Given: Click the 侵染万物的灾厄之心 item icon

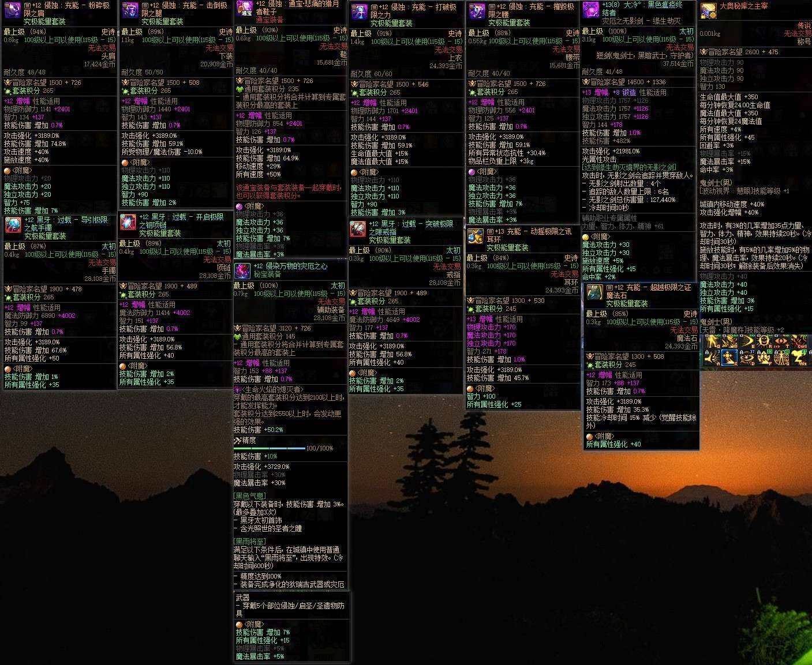Looking at the screenshot, I should coord(242,270).
